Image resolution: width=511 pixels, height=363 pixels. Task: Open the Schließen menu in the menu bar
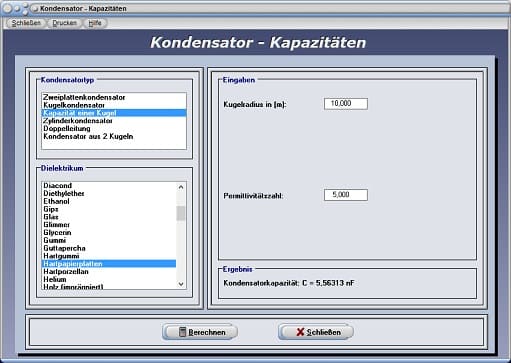click(x=26, y=23)
